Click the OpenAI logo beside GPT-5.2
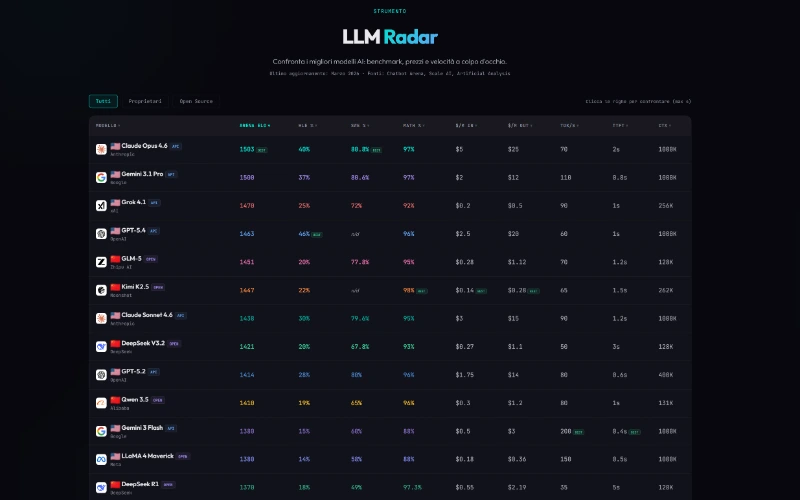This screenshot has height=500, width=800. [x=101, y=375]
